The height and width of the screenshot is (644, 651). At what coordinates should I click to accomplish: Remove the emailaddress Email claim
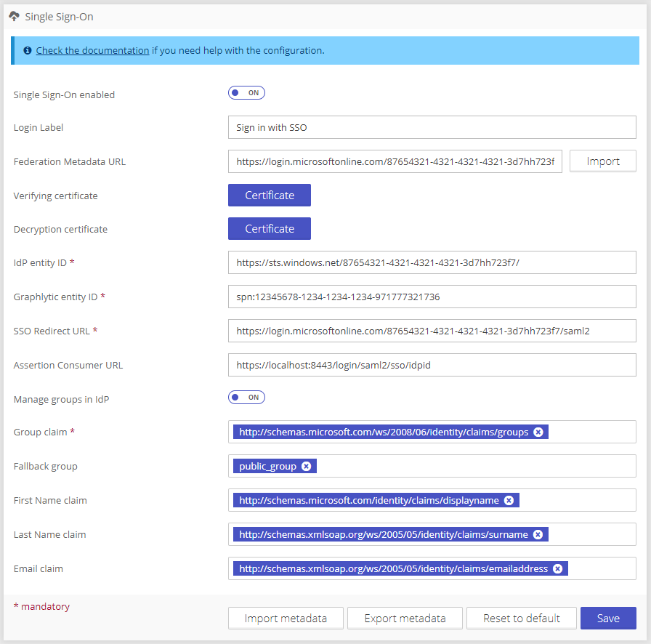(557, 568)
